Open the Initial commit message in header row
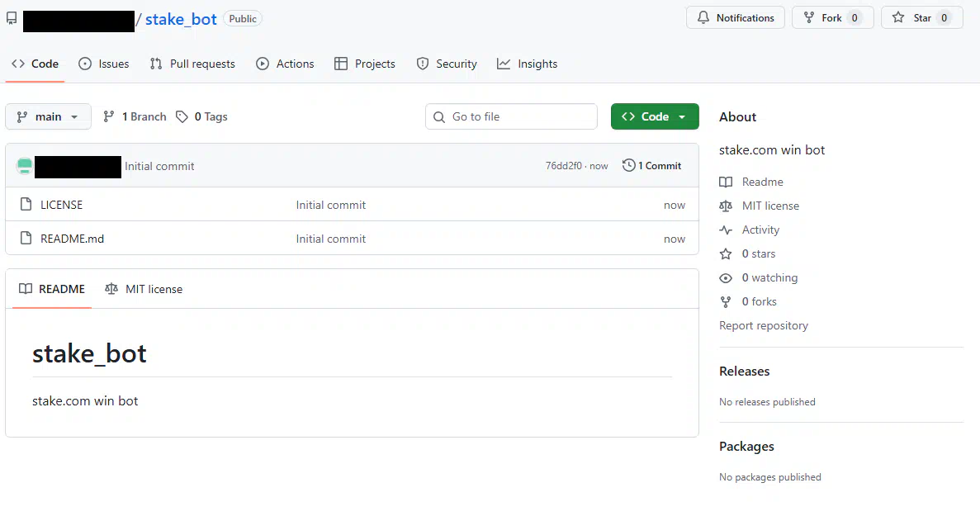Screen dimensions: 980x516 coord(159,166)
